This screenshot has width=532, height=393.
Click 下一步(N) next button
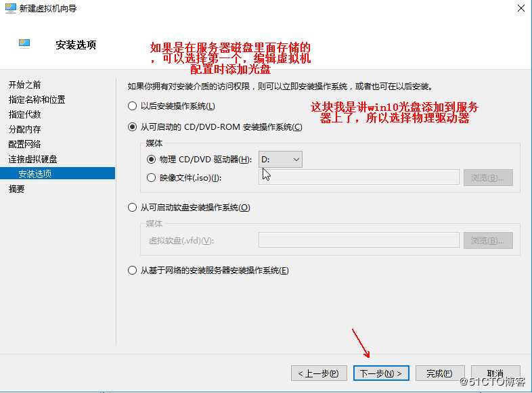pyautogui.click(x=381, y=373)
